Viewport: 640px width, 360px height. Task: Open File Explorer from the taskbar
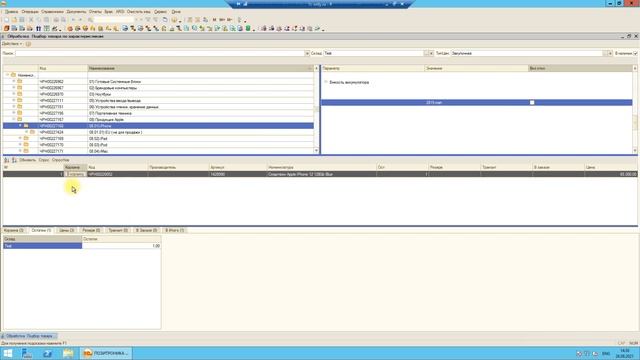[68, 353]
